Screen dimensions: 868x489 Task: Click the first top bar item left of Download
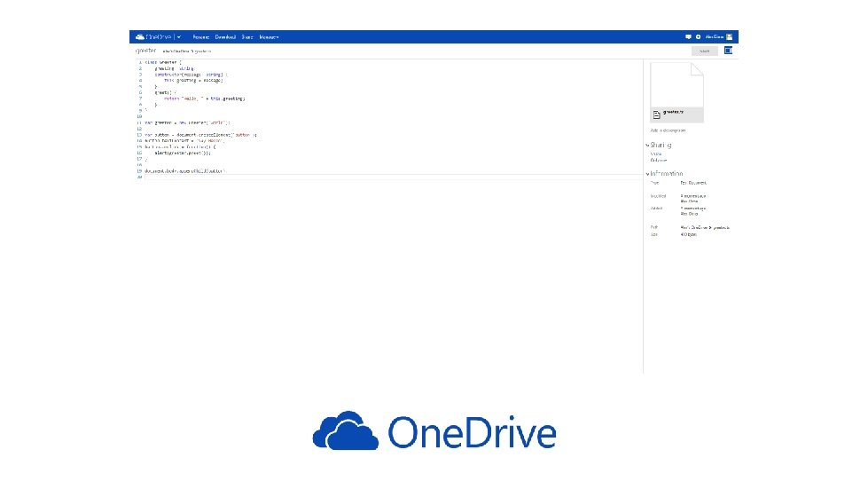click(x=201, y=37)
